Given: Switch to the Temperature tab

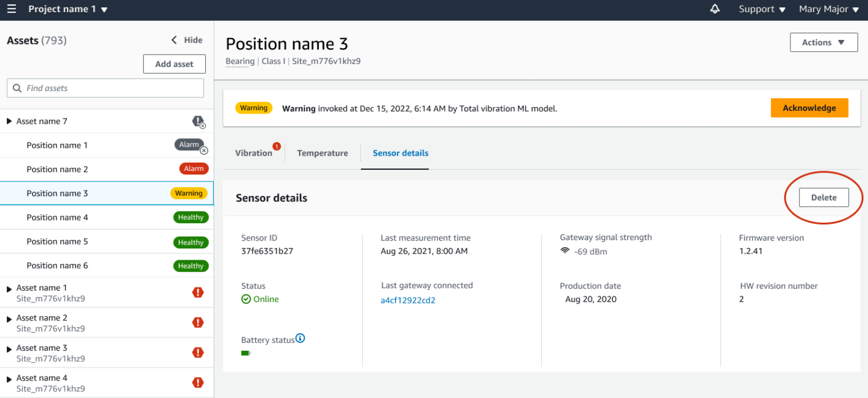Looking at the screenshot, I should tap(322, 153).
